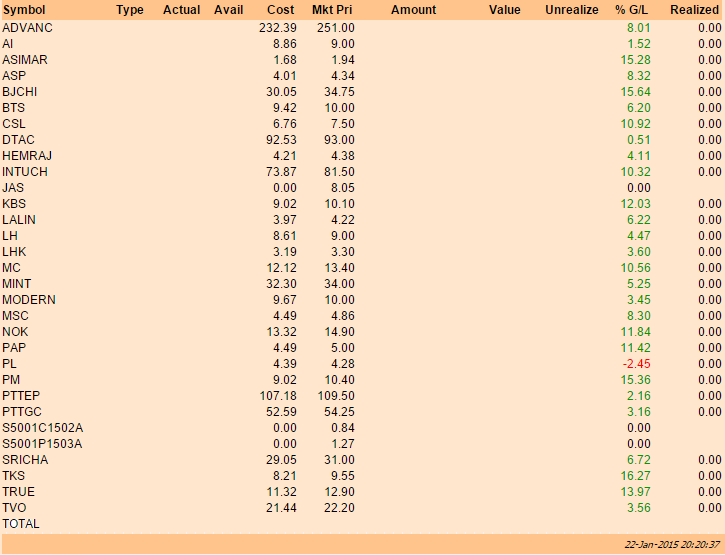The image size is (725, 555).
Task: Select the ASP symbol
Action: 14,76
